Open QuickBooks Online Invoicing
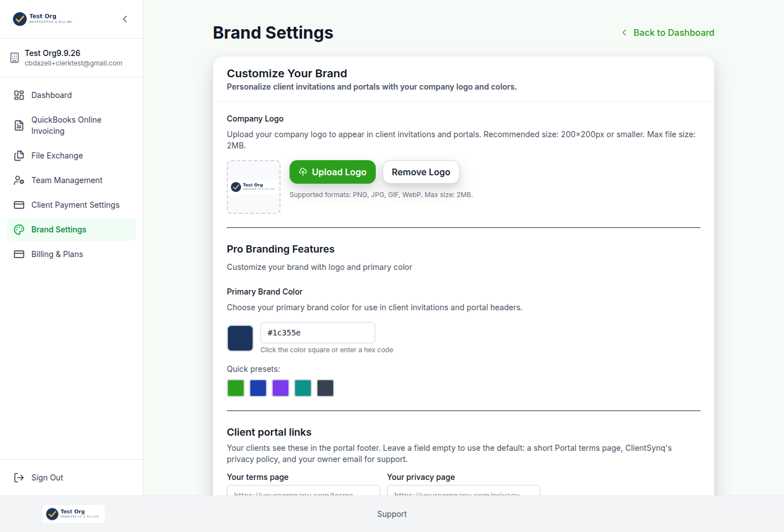This screenshot has width=784, height=532. (x=71, y=125)
